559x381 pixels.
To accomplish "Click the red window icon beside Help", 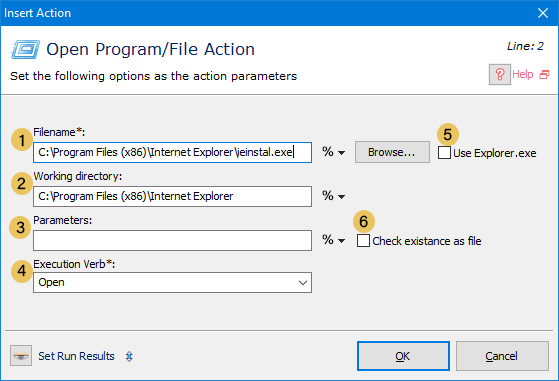I will [544, 74].
